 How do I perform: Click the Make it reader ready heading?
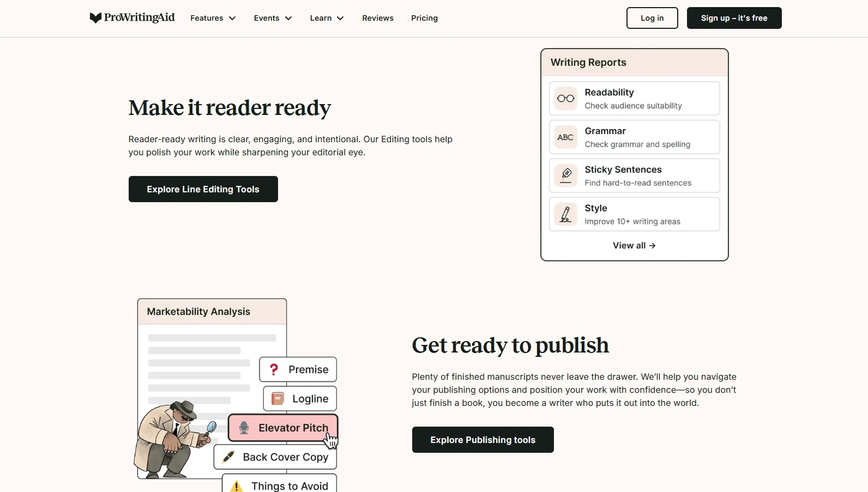click(230, 108)
